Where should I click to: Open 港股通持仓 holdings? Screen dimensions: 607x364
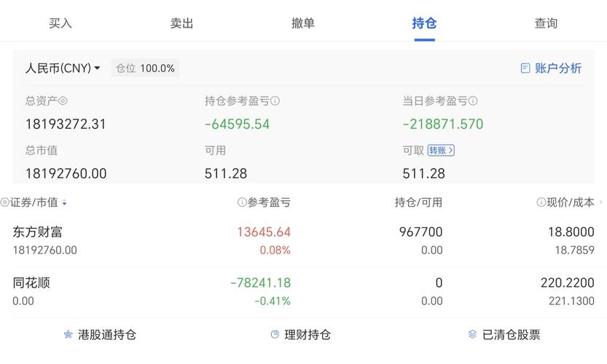click(100, 335)
